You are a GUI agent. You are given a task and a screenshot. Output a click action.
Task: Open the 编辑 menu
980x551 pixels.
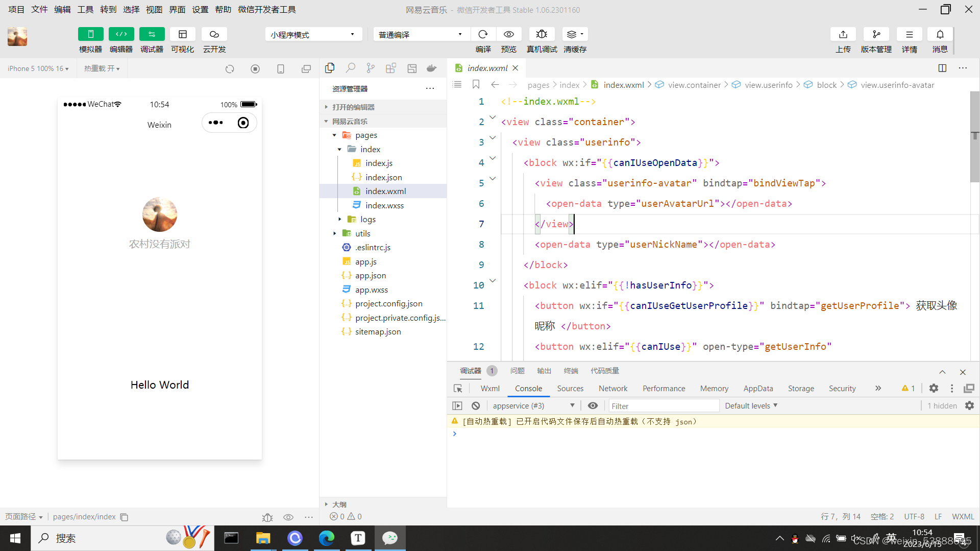pos(62,10)
